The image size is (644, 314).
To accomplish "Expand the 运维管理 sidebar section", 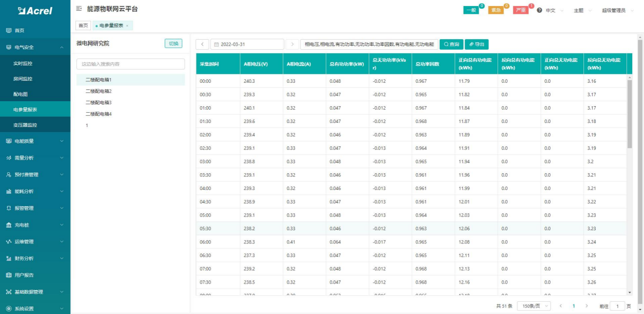I will point(35,241).
